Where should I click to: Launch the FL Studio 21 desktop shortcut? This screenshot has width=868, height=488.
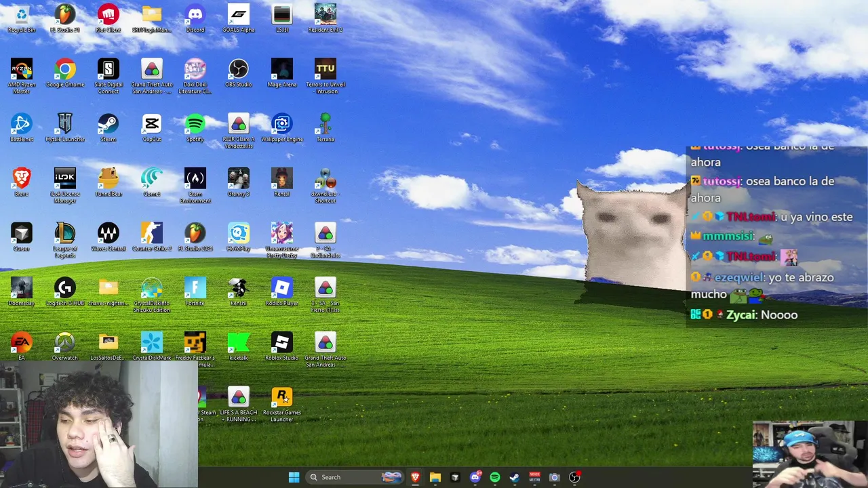(x=65, y=18)
